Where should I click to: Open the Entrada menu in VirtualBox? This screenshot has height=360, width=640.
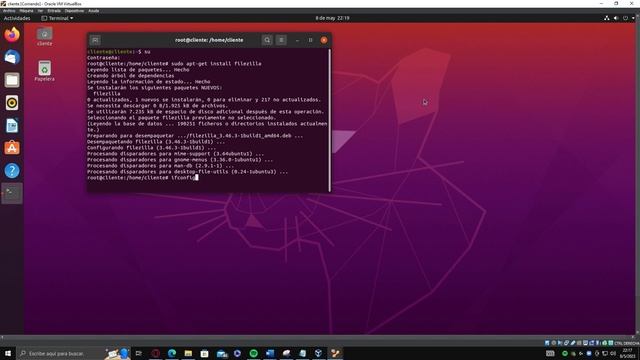54,11
